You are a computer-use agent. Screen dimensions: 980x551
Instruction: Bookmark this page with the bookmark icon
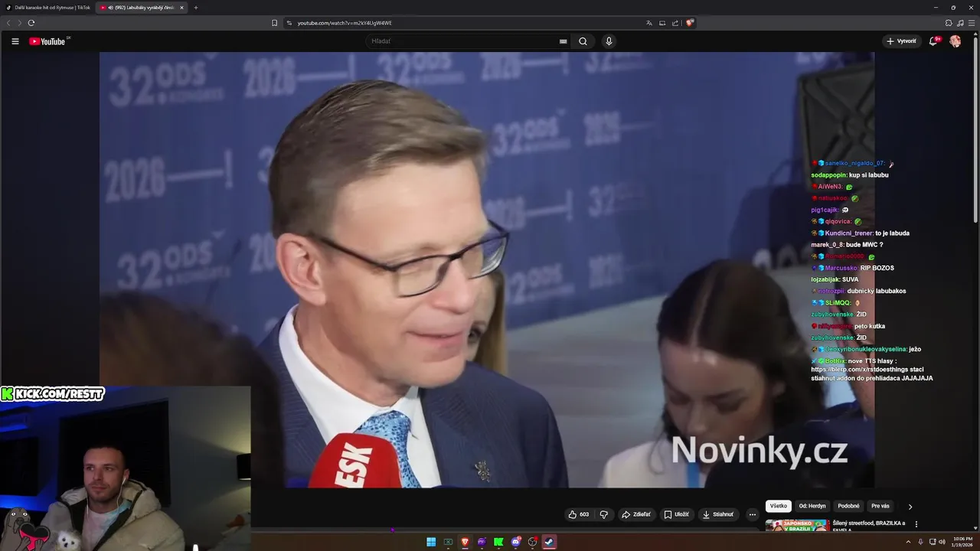pyautogui.click(x=274, y=23)
